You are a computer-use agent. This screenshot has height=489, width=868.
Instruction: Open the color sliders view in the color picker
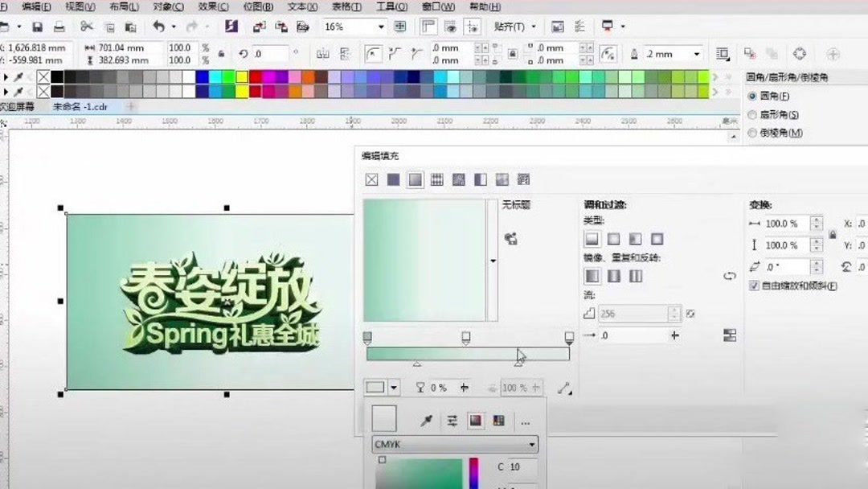[452, 419]
